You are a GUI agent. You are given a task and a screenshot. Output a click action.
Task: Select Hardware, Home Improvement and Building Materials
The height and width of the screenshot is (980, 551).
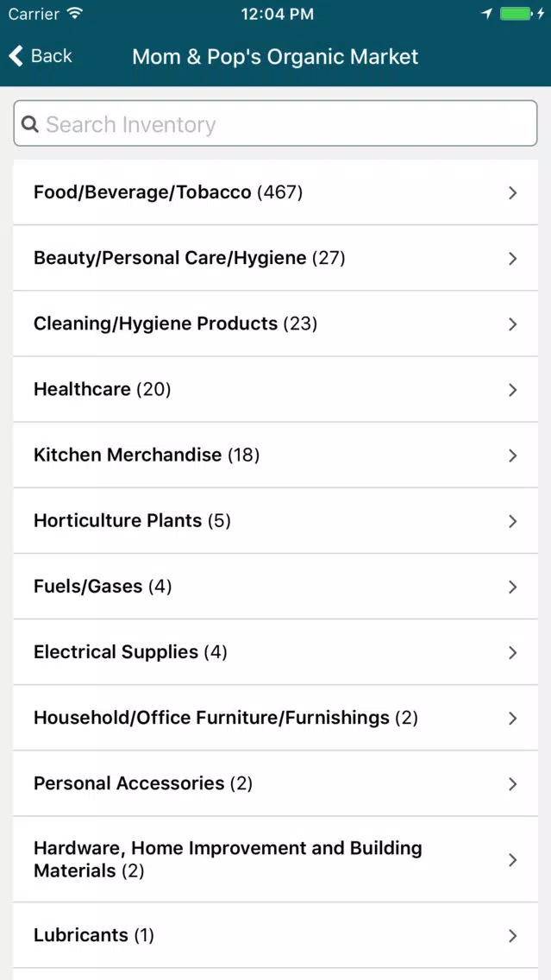pyautogui.click(x=276, y=859)
